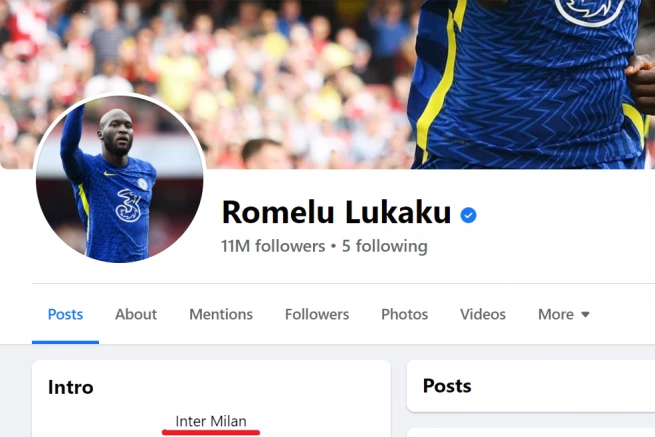Click the Romelu Lukaku profile name

(336, 213)
